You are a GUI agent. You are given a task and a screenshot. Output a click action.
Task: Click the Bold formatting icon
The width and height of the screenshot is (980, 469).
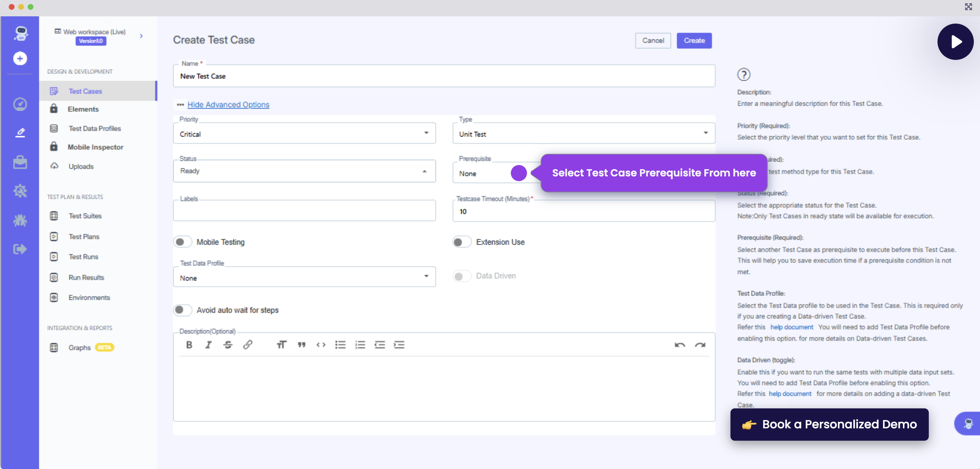point(189,345)
